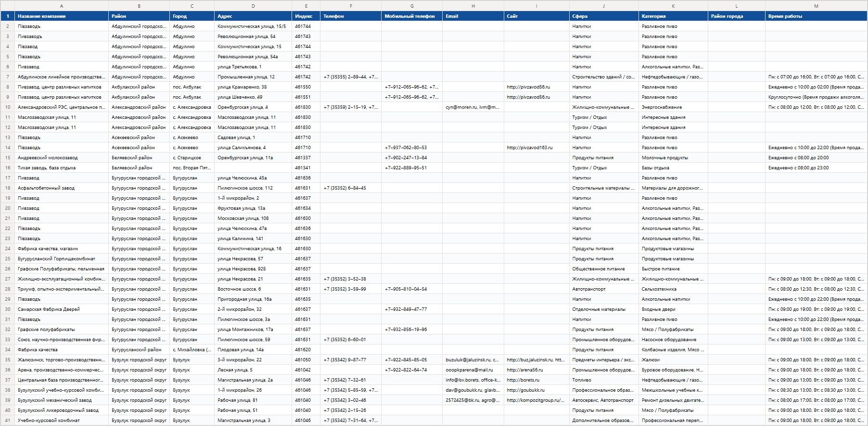
Task: Select the 'Молочные продукты' category cell
Action: 673,158
